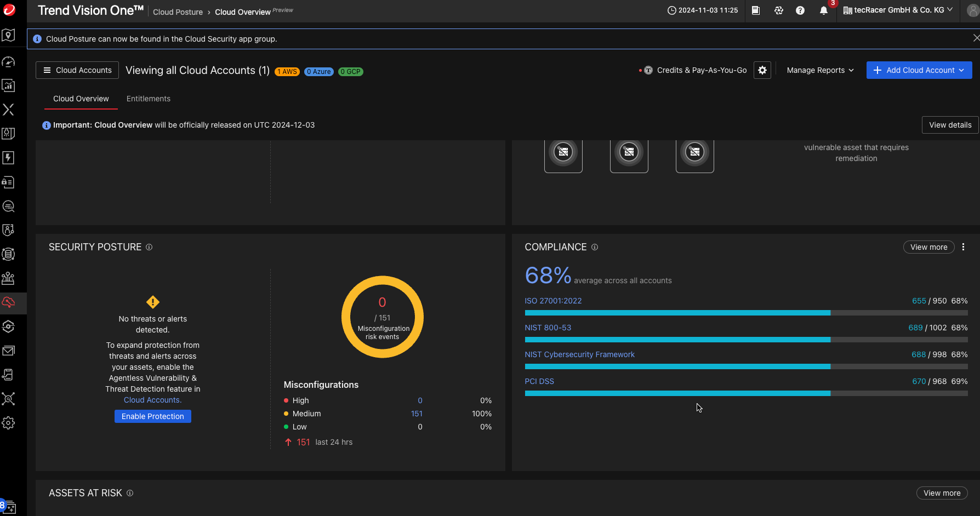Open the envelope email sidebar icon

point(8,351)
